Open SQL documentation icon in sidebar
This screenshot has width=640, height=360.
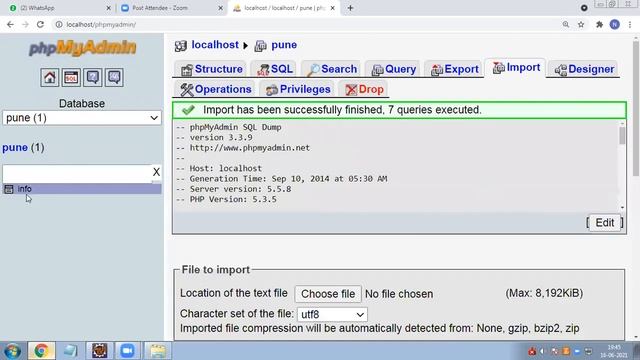114,77
